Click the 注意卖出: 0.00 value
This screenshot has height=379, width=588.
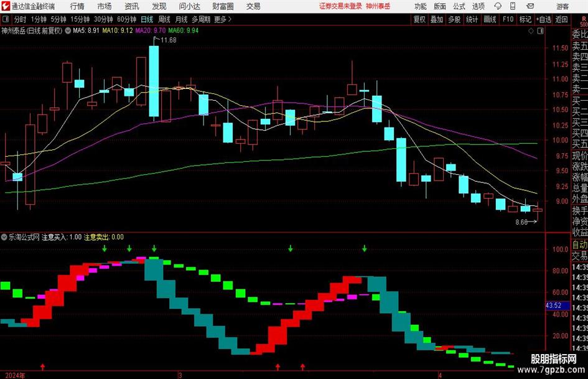[103, 237]
